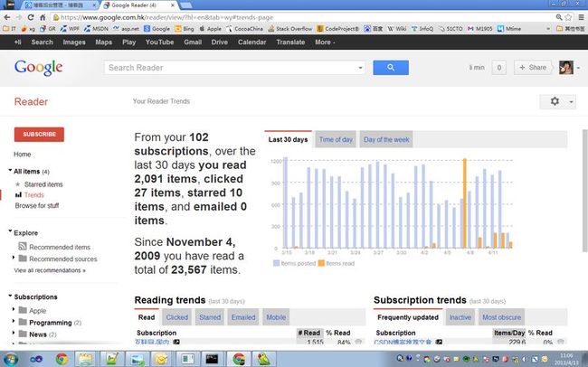Viewport: 588px width, 367px height.
Task: Open Gmail from the Google bar
Action: click(x=193, y=42)
